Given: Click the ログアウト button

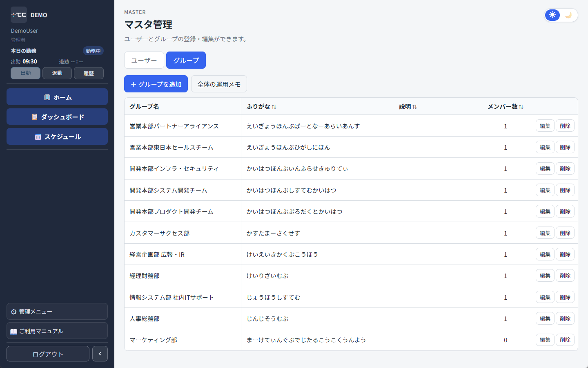Looking at the screenshot, I should (x=48, y=354).
